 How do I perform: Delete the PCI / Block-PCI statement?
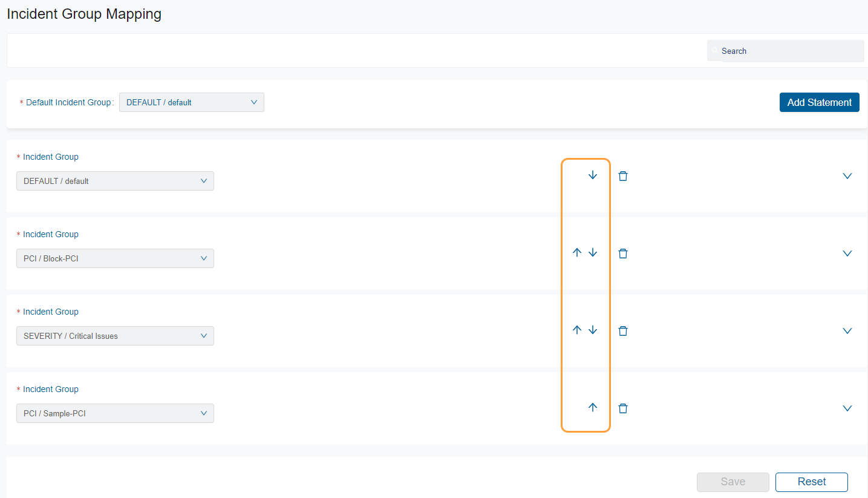pos(623,253)
